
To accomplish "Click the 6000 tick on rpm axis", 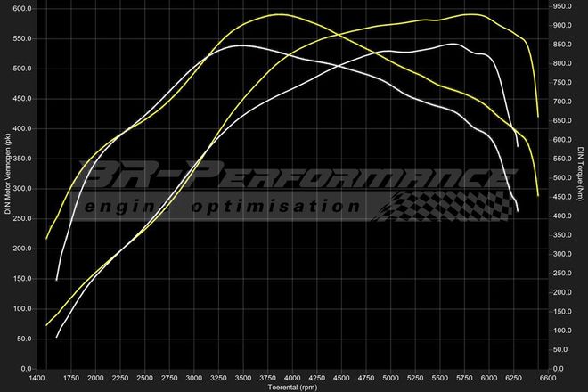I will coord(487,378).
